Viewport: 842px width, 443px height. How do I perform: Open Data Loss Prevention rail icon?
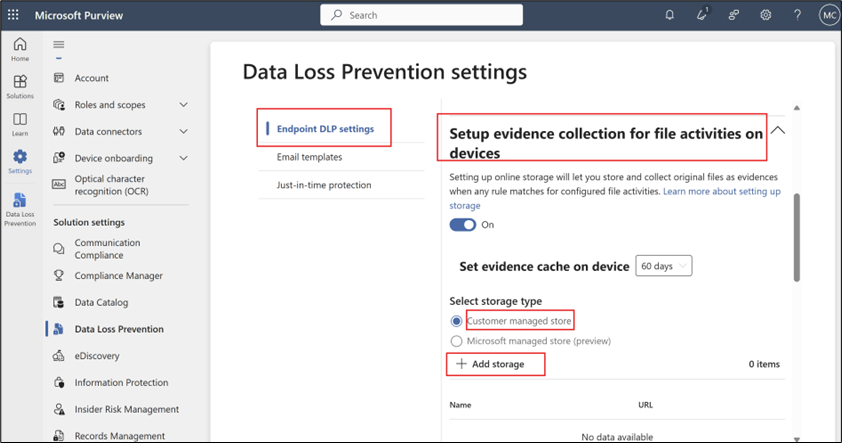[20, 209]
